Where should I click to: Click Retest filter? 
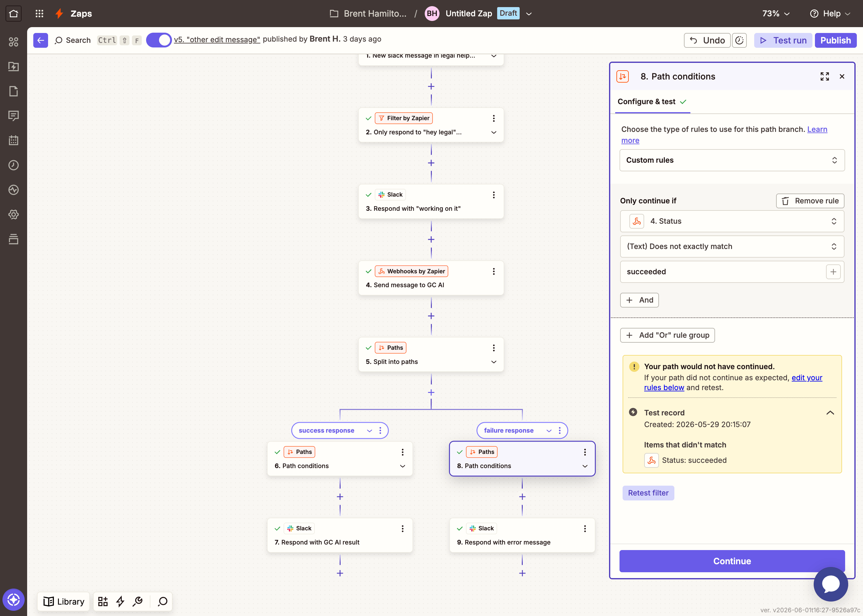tap(648, 493)
